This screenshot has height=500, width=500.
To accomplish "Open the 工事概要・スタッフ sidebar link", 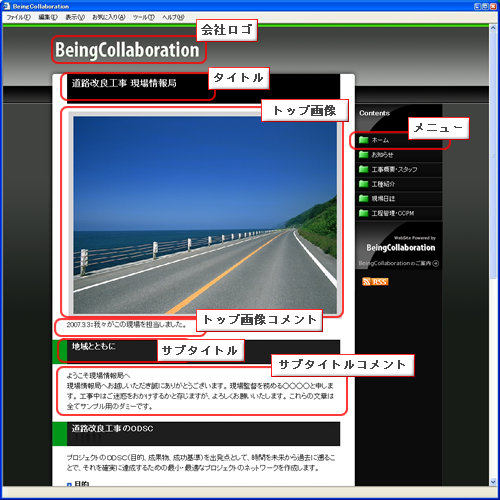I will (x=394, y=169).
